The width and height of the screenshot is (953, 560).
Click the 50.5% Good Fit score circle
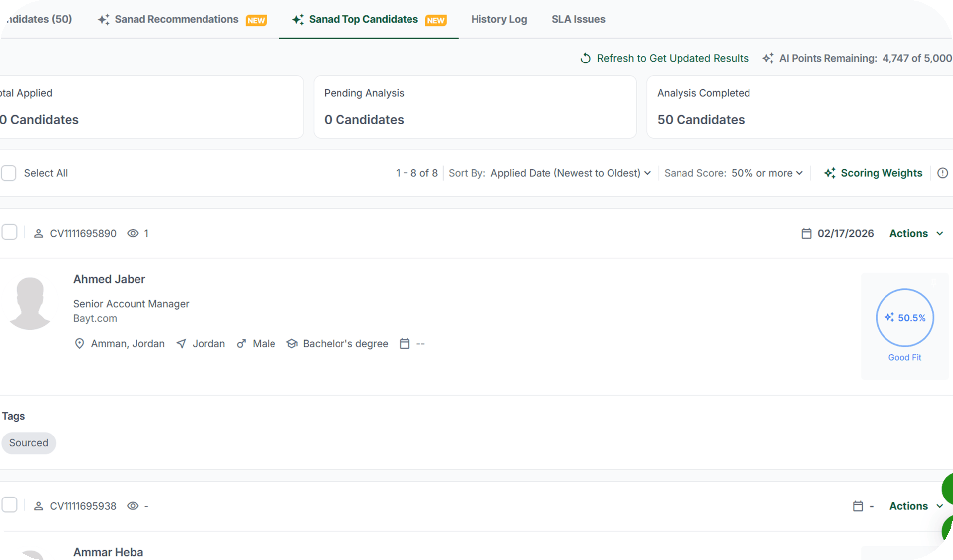(x=904, y=318)
